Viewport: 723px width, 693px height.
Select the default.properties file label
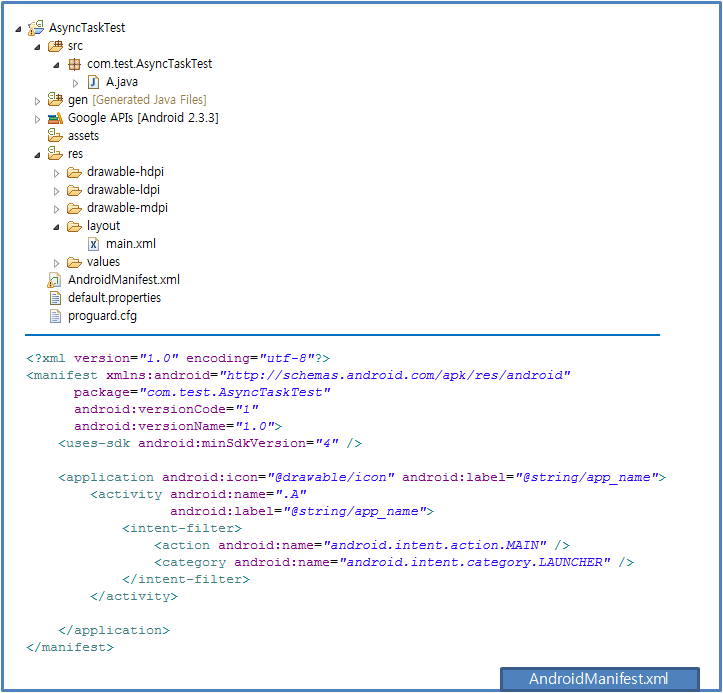[x=114, y=298]
